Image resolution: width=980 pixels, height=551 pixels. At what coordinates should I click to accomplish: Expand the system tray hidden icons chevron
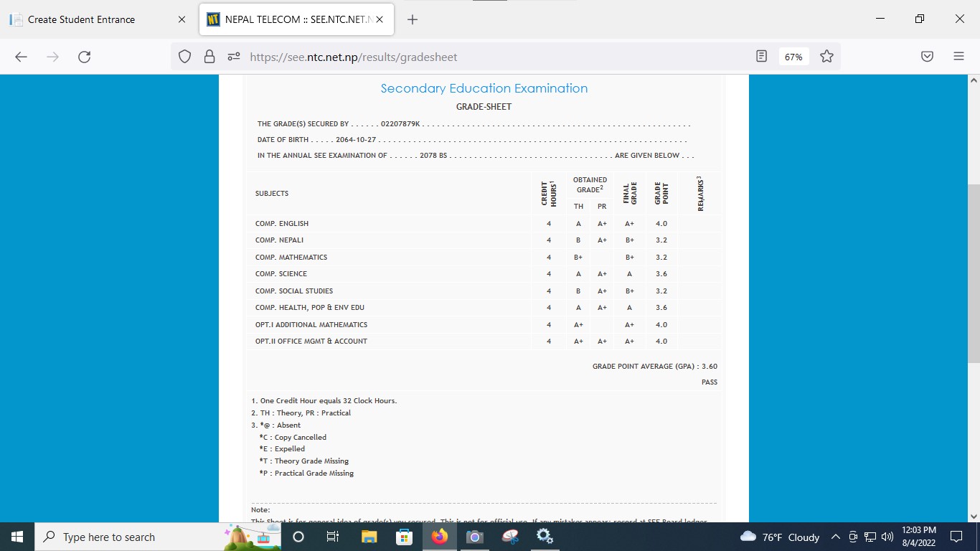(x=835, y=537)
